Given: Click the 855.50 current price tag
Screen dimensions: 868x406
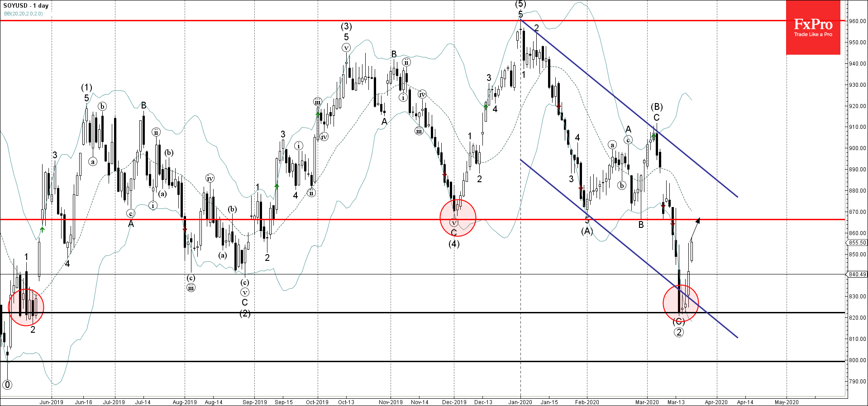Looking at the screenshot, I should tap(857, 243).
